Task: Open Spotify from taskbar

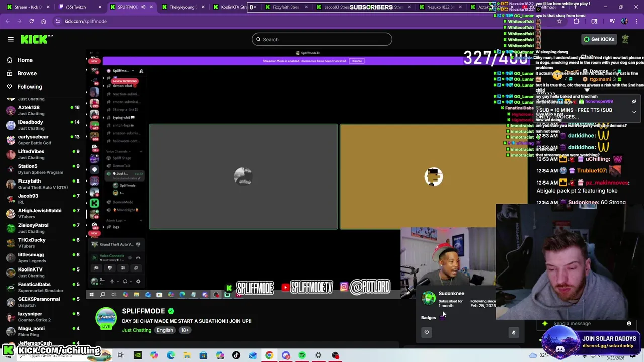Action: pos(302,355)
